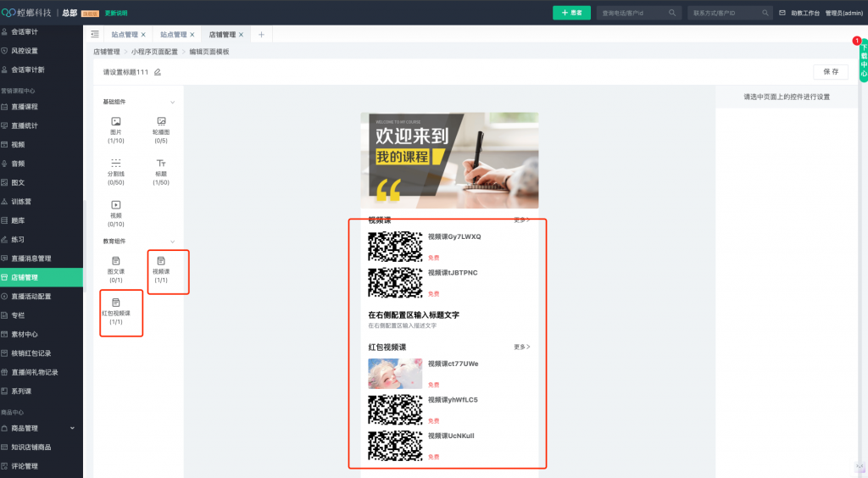Select 店铺管理 in sidebar
Screen dimensions: 868x478
click(42, 277)
